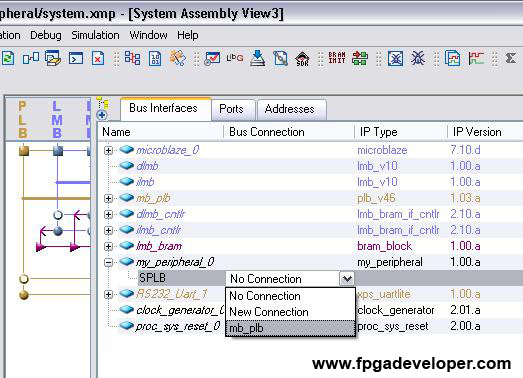Image resolution: width=523 pixels, height=378 pixels.
Task: Click the waveform document simulation icon
Action: click(x=453, y=58)
